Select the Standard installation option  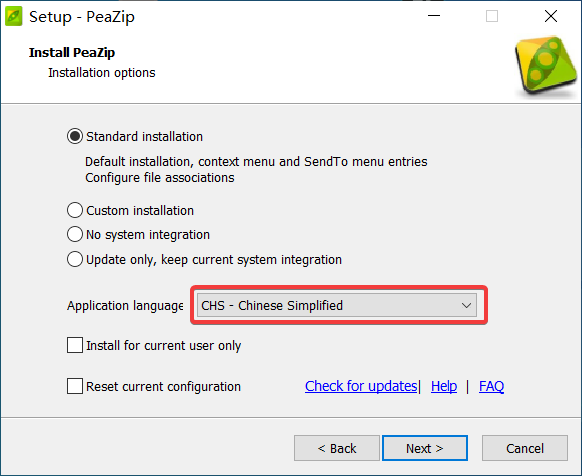click(x=75, y=136)
